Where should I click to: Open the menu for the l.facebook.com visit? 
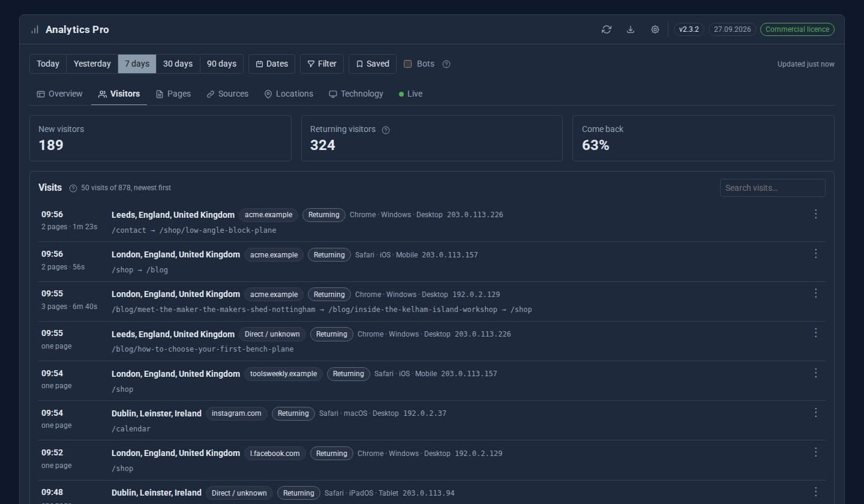(815, 452)
